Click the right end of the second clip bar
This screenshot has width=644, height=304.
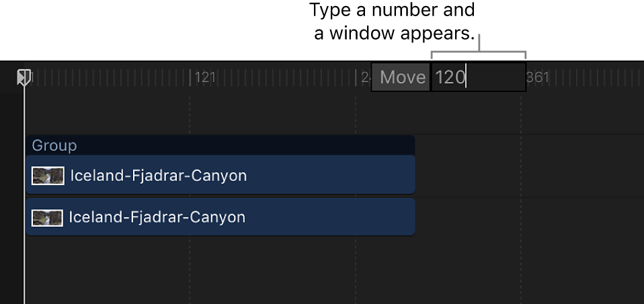(x=409, y=217)
